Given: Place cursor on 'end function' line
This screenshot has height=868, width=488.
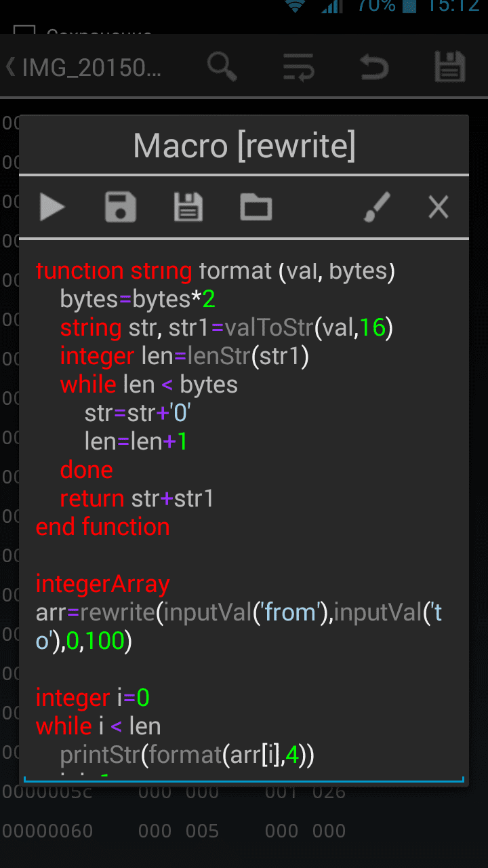Looking at the screenshot, I should (103, 527).
